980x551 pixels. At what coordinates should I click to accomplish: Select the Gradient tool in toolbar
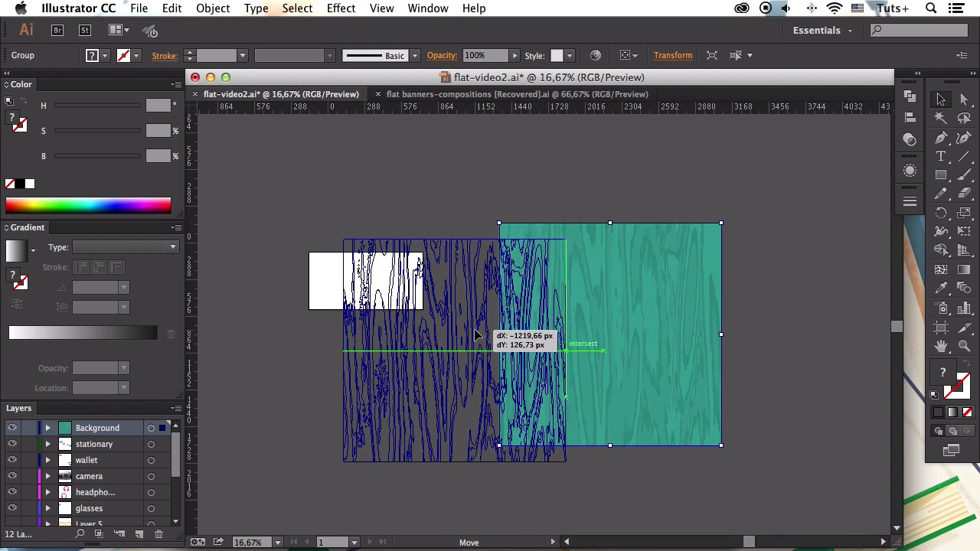pyautogui.click(x=964, y=269)
